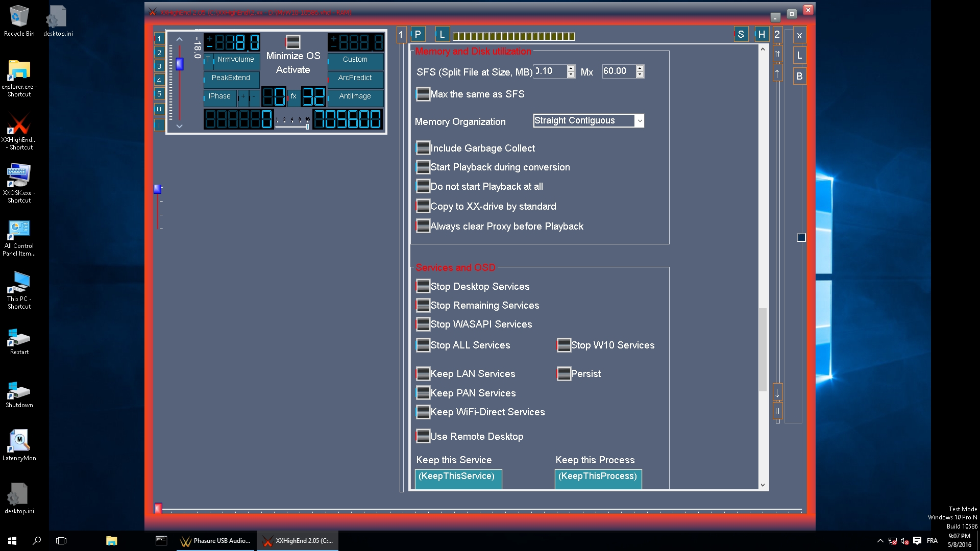This screenshot has width=980, height=551.
Task: Click volume down chevron
Action: pos(179,126)
